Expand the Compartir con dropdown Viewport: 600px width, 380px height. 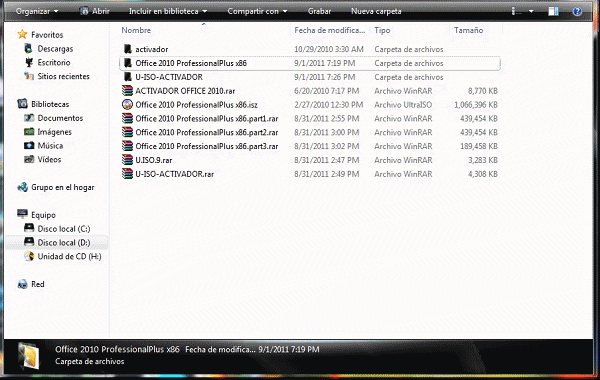tap(258, 11)
